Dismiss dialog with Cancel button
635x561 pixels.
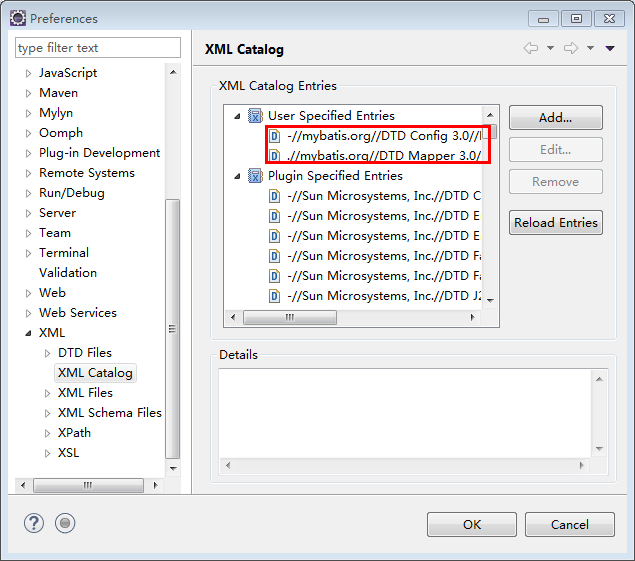click(x=570, y=525)
